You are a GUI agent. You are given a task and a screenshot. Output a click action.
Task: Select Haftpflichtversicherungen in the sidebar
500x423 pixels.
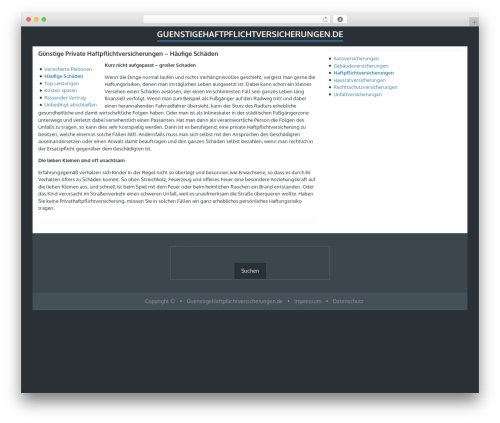[364, 73]
